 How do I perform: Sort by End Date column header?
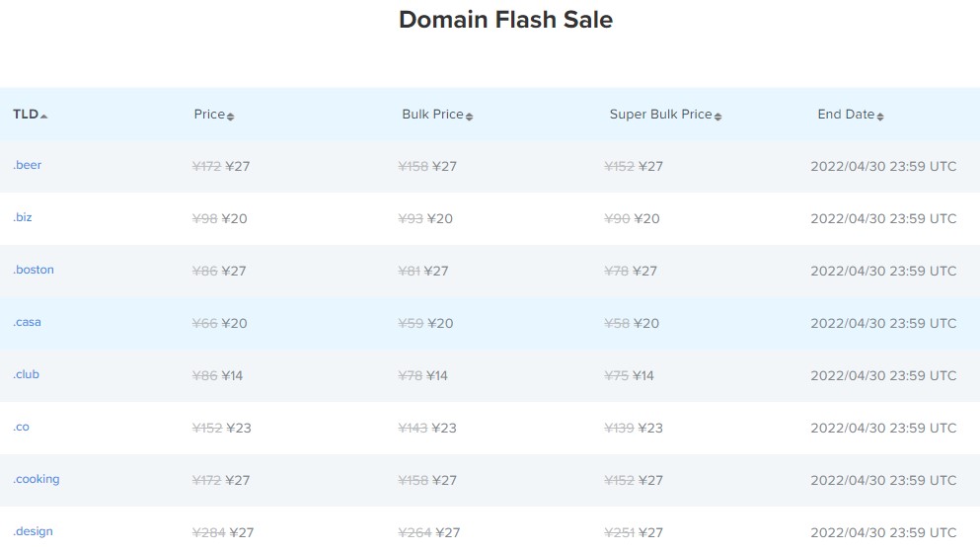click(846, 115)
